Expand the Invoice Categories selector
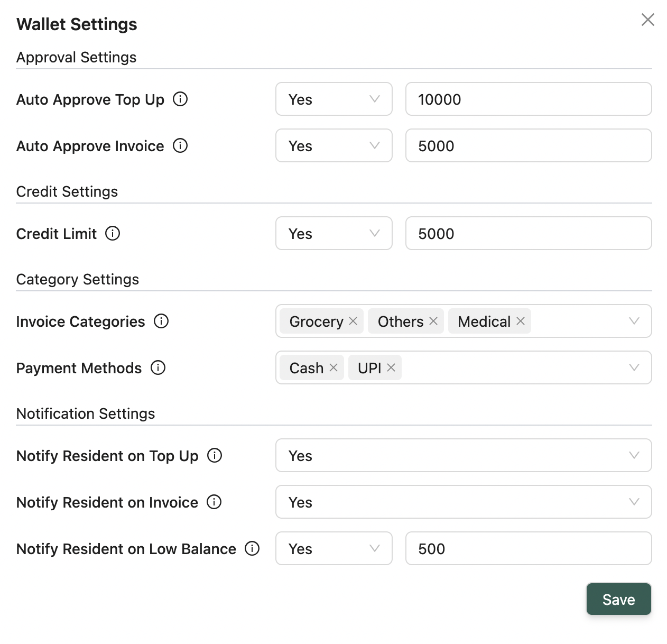Screen dimensions: 667x644 point(633,321)
